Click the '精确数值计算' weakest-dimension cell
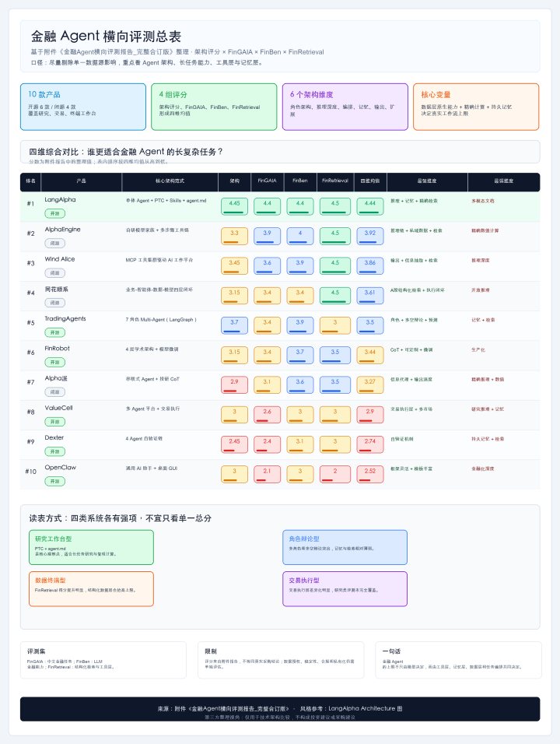This screenshot has height=744, width=560. 485,230
